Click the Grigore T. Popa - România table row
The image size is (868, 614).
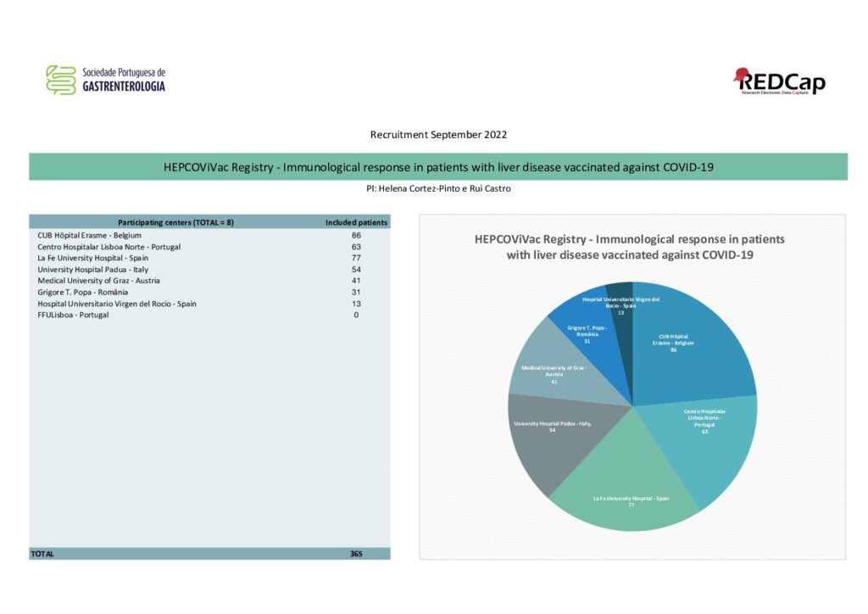point(210,293)
